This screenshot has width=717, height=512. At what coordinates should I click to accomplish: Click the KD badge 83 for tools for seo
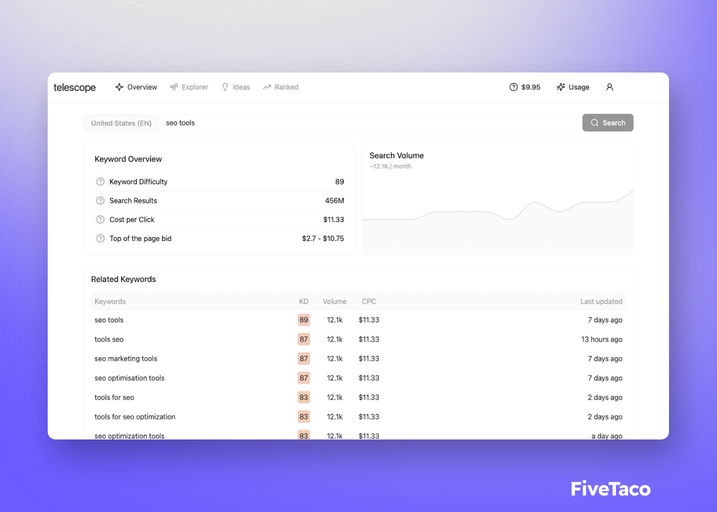click(x=304, y=397)
